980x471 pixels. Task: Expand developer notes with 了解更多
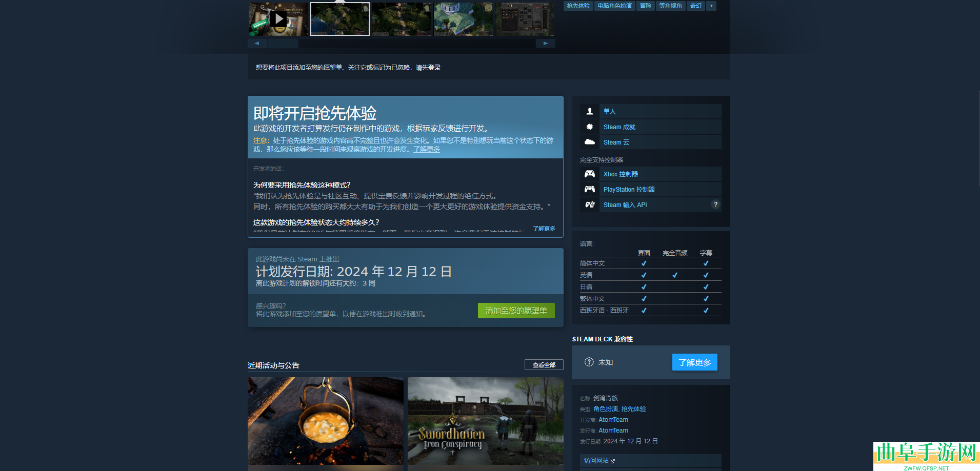click(544, 229)
